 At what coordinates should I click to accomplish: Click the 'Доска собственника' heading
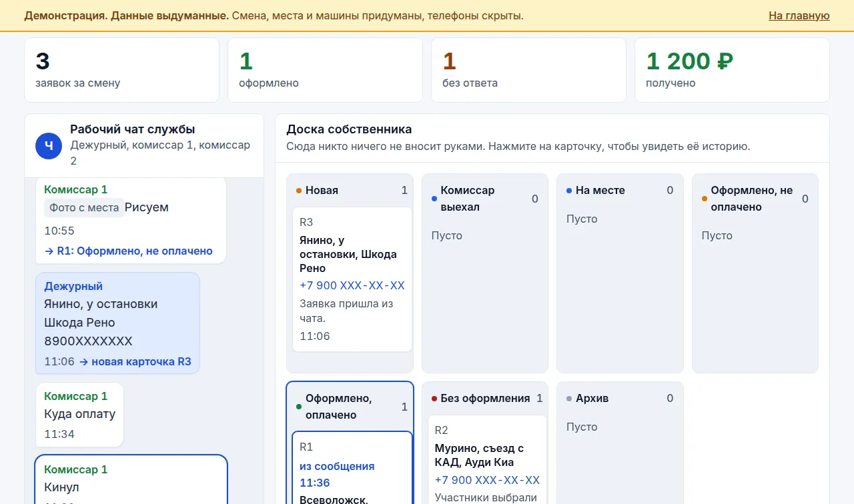coord(349,129)
